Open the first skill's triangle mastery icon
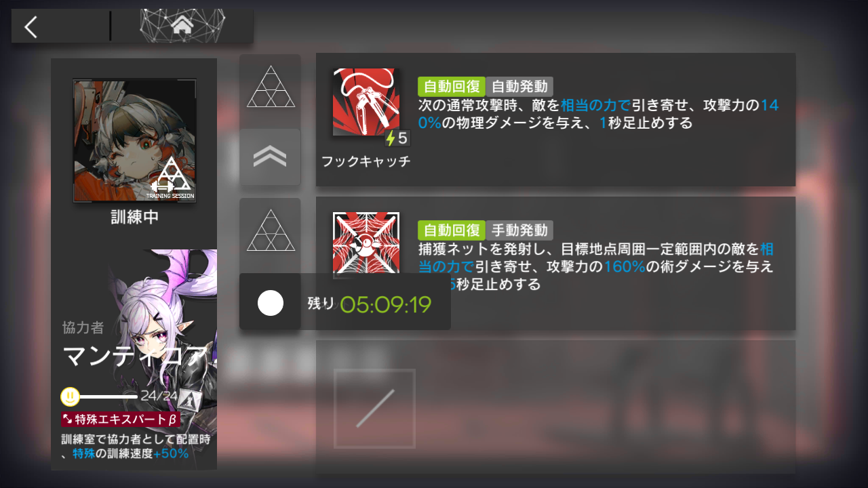 pos(271,87)
